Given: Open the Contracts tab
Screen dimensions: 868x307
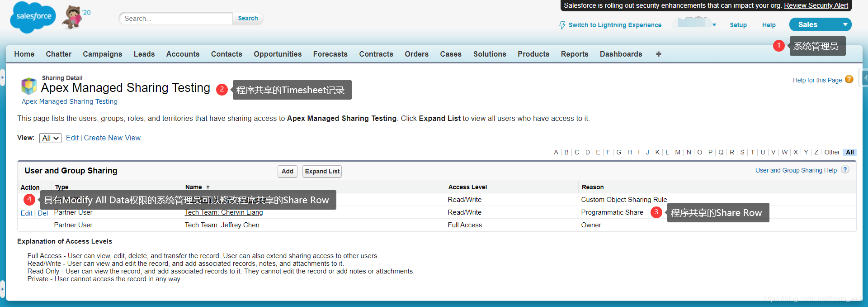Looking at the screenshot, I should pyautogui.click(x=376, y=54).
